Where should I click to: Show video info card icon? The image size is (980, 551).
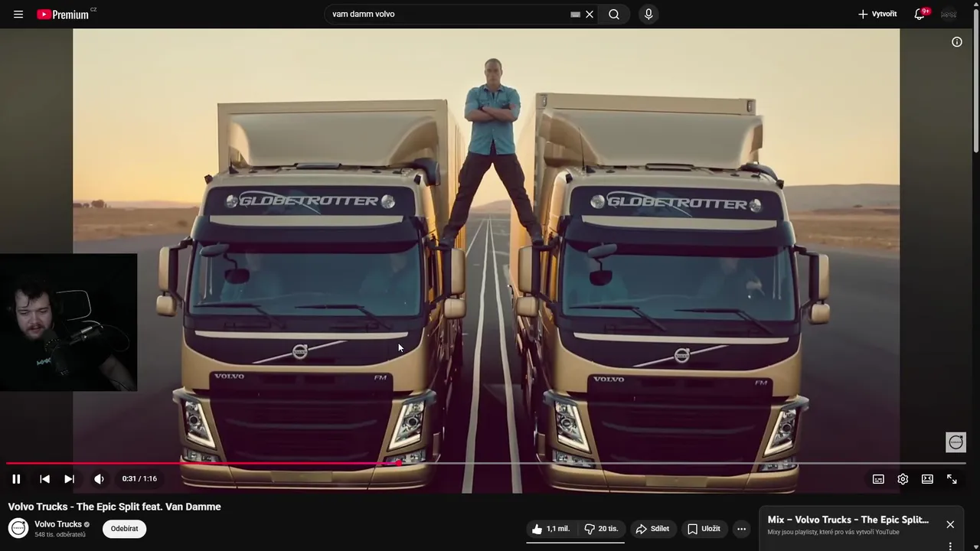pos(957,42)
